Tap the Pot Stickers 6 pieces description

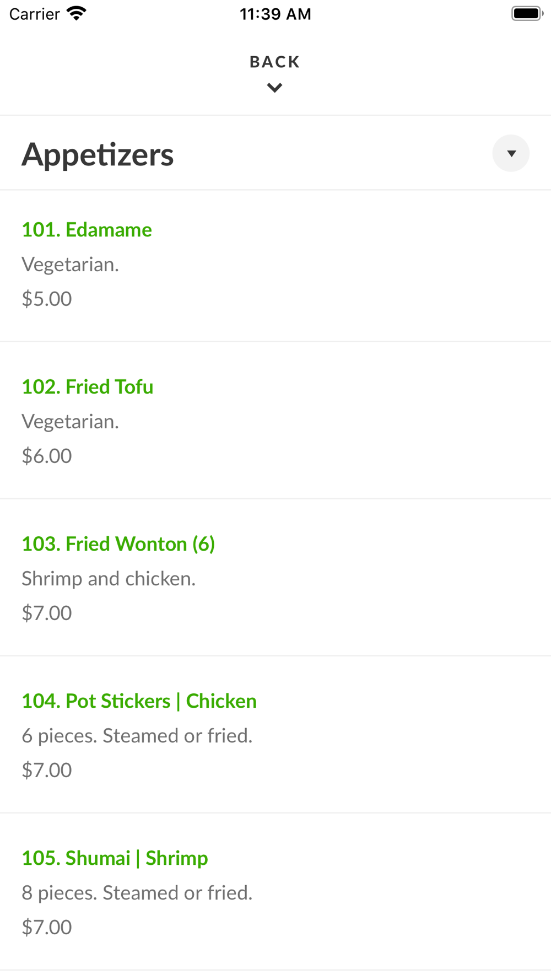click(137, 735)
